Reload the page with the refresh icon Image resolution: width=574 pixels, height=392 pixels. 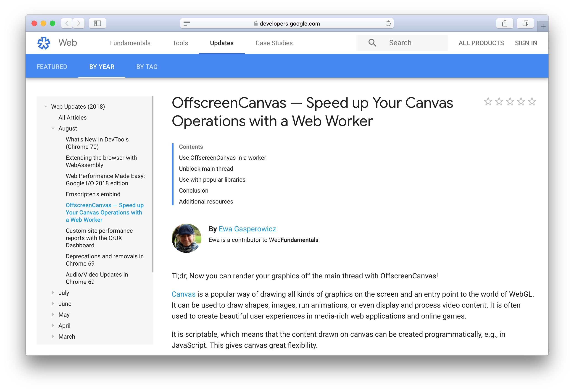pos(388,23)
